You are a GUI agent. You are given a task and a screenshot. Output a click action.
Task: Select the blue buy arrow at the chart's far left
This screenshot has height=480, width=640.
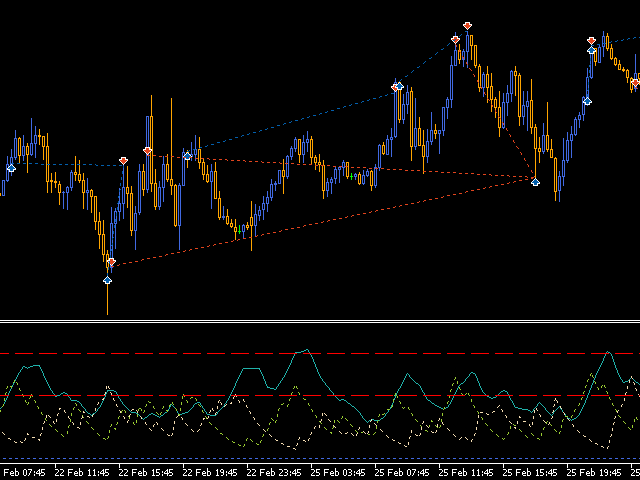(11, 168)
